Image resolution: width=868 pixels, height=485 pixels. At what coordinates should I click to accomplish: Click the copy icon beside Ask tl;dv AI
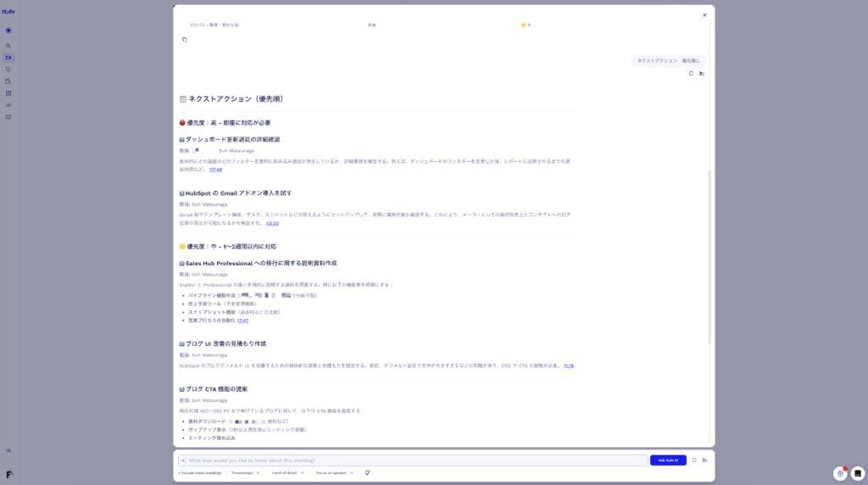(x=693, y=460)
